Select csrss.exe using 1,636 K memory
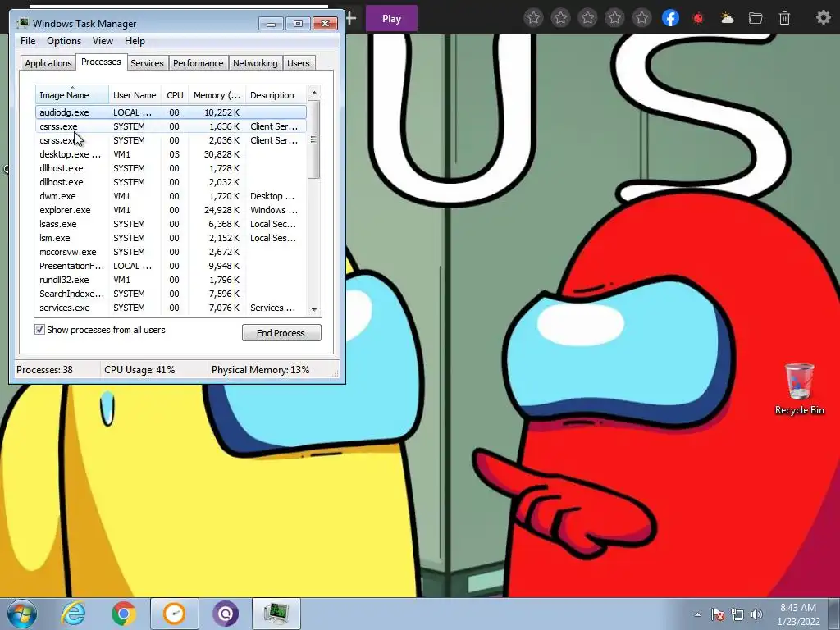 pyautogui.click(x=171, y=126)
